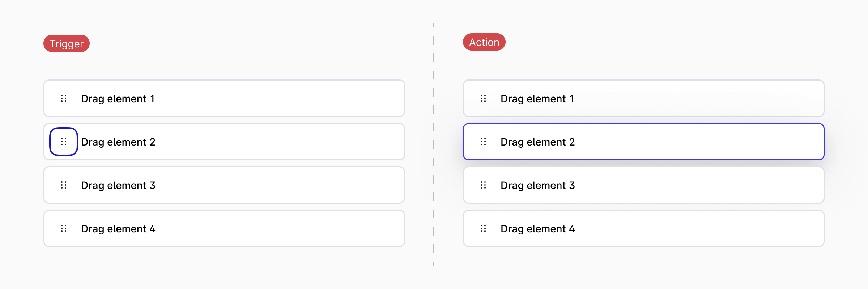Click the grip icon of Trigger's Drag element 3

coord(64,185)
